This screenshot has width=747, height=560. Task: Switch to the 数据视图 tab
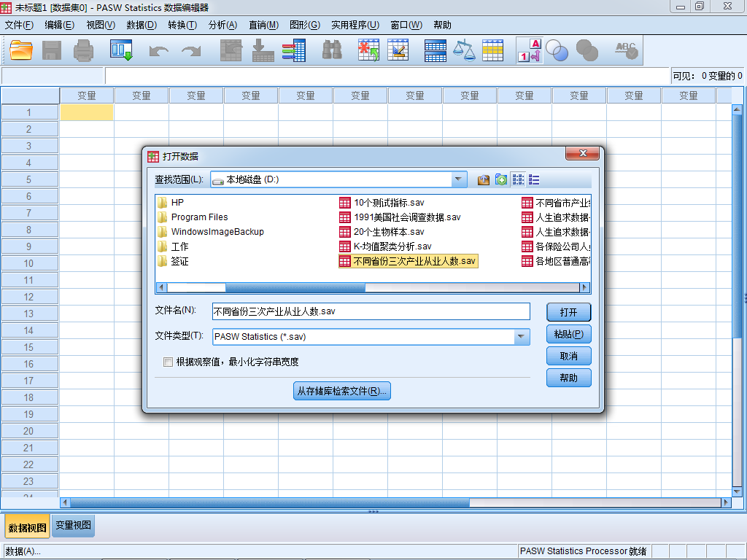(x=27, y=527)
